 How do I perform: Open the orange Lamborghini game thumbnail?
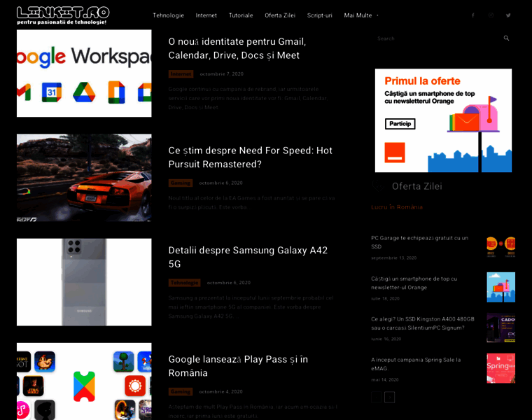[x=84, y=178]
